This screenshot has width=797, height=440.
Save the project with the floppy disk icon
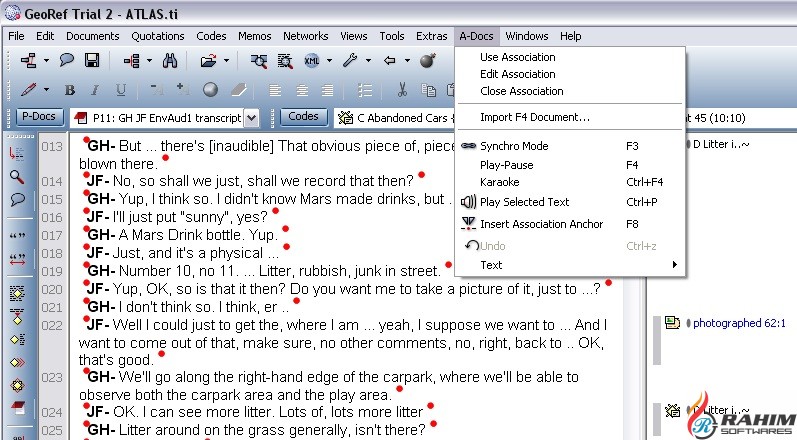[92, 60]
